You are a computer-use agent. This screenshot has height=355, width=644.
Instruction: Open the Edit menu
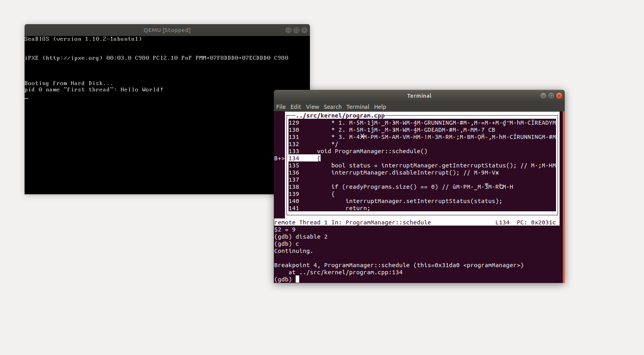(296, 107)
